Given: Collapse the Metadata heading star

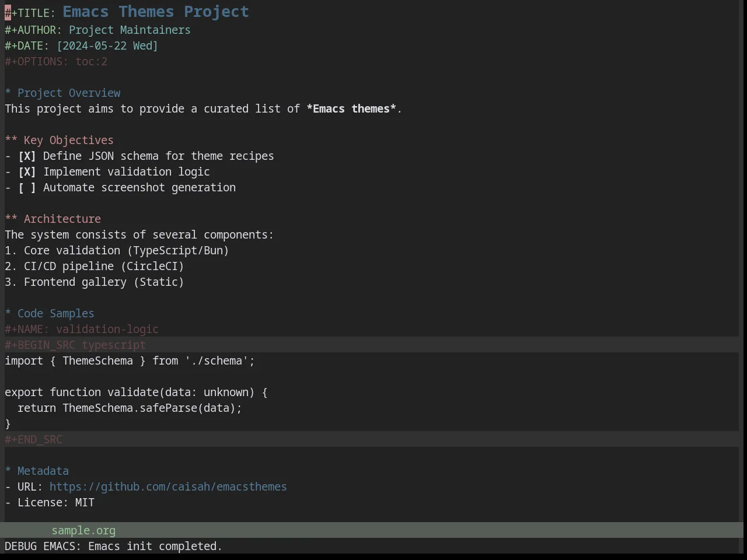Looking at the screenshot, I should click(8, 471).
